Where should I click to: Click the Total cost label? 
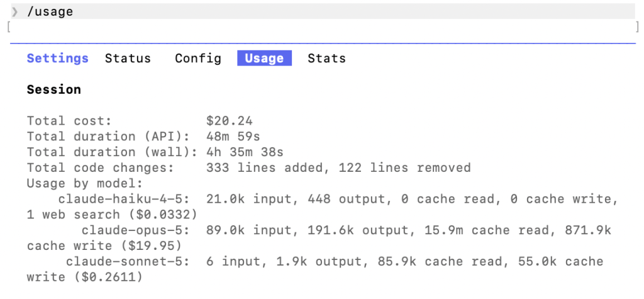69,121
